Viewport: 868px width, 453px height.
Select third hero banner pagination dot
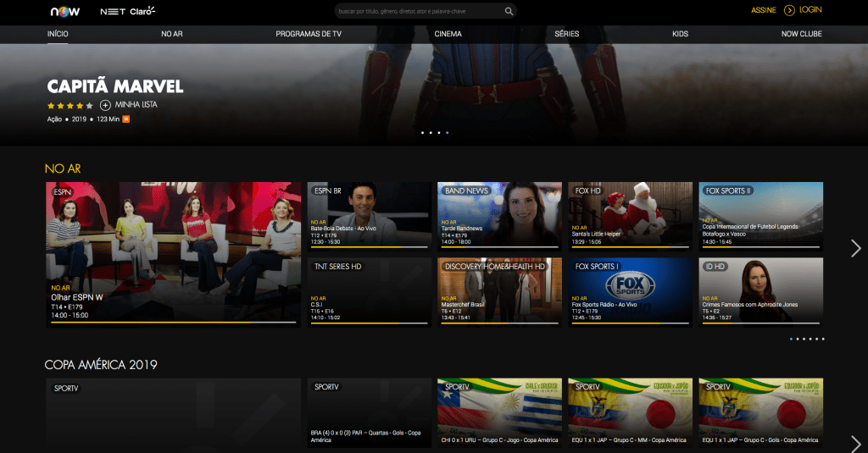[x=439, y=133]
